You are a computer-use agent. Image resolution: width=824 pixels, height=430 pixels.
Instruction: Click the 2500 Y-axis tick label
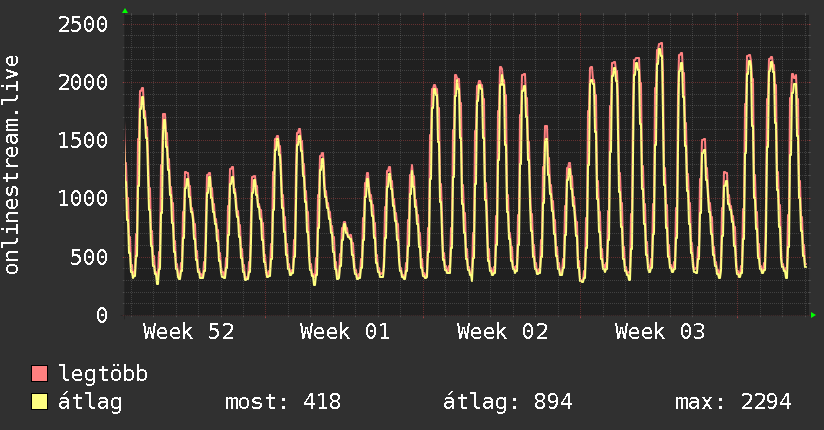[83, 24]
